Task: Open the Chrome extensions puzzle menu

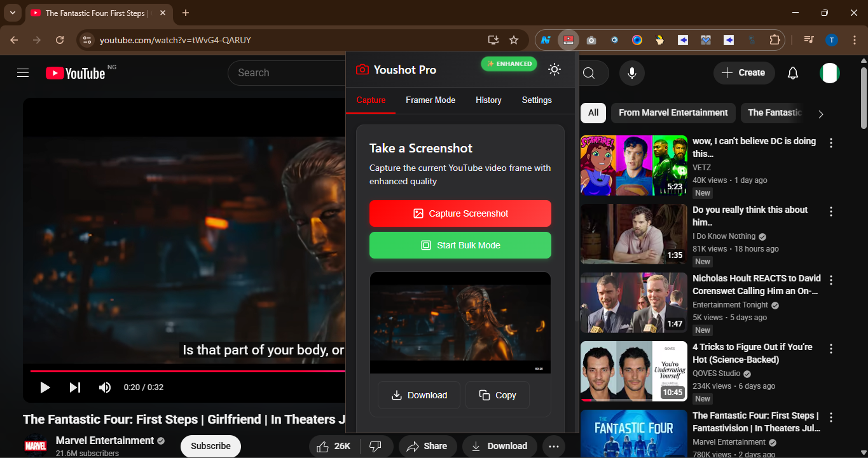Action: click(x=775, y=40)
